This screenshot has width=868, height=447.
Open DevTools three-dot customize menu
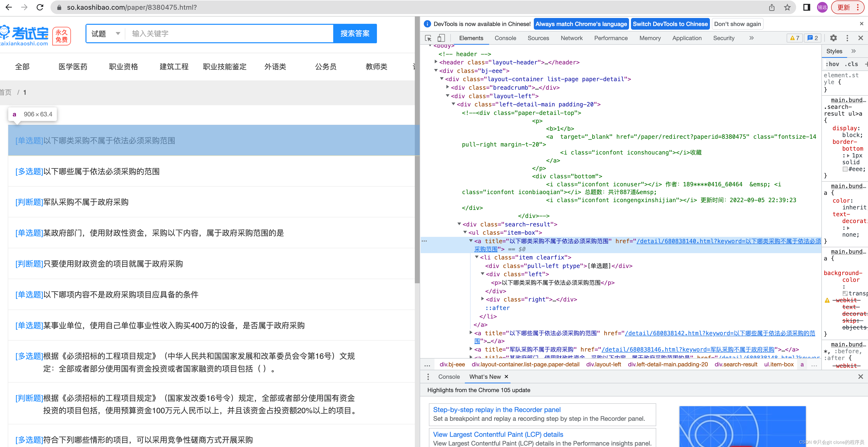[x=847, y=38]
